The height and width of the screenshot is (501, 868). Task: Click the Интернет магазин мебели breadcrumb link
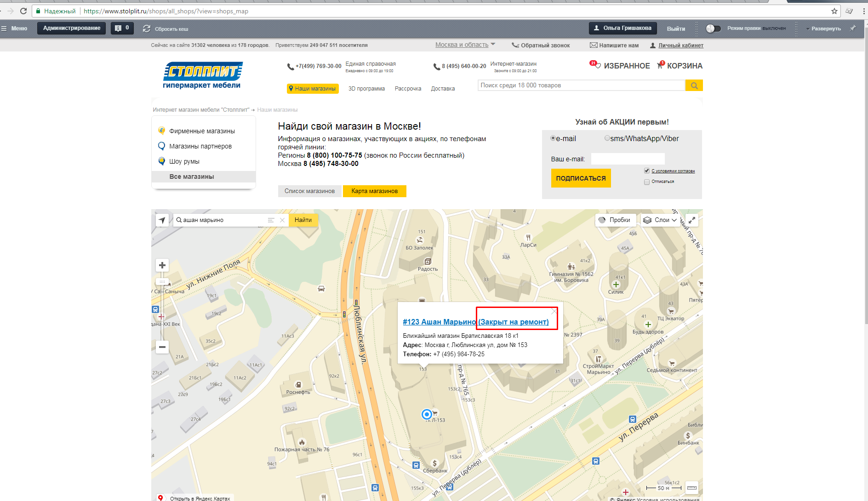[201, 110]
